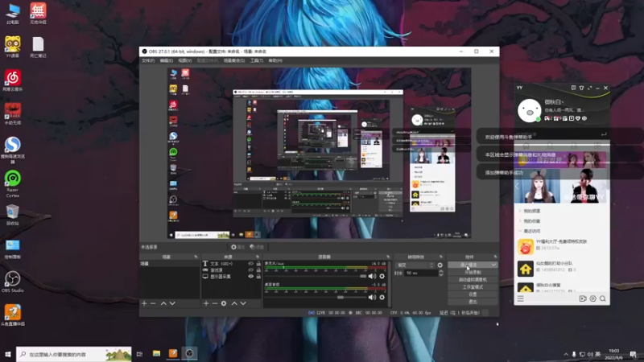Move source up in sources panel
Screen dimensions: 644x362
[x=234, y=303]
